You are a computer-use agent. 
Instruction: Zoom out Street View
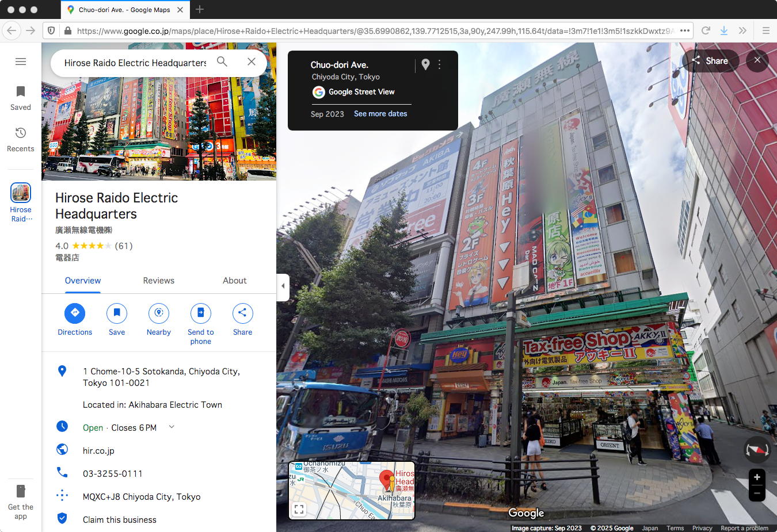tap(757, 493)
